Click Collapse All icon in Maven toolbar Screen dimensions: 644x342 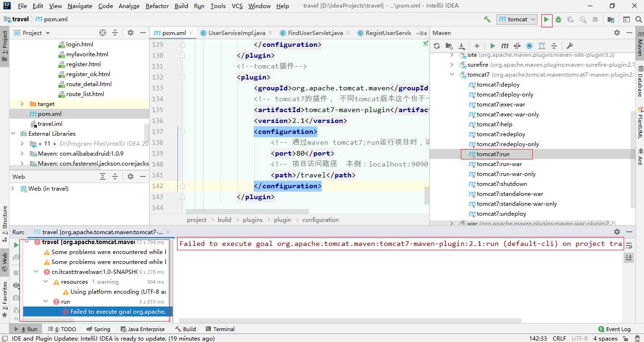coord(554,46)
